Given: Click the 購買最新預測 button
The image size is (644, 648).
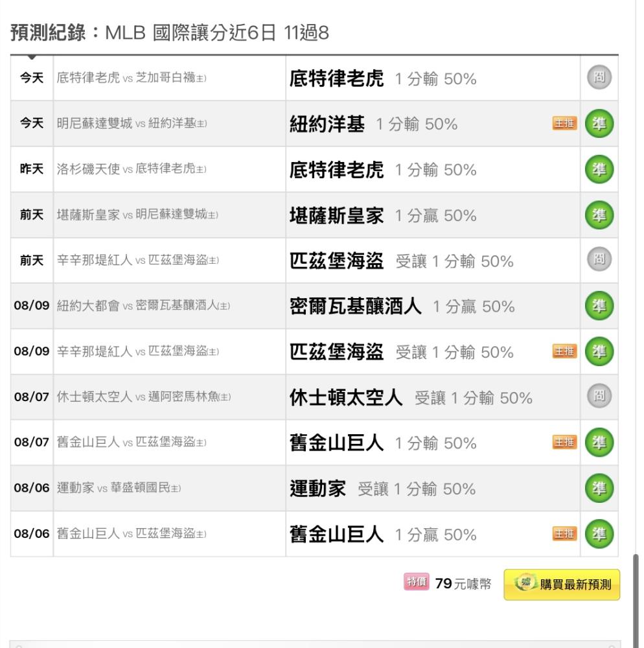Looking at the screenshot, I should point(562,584).
